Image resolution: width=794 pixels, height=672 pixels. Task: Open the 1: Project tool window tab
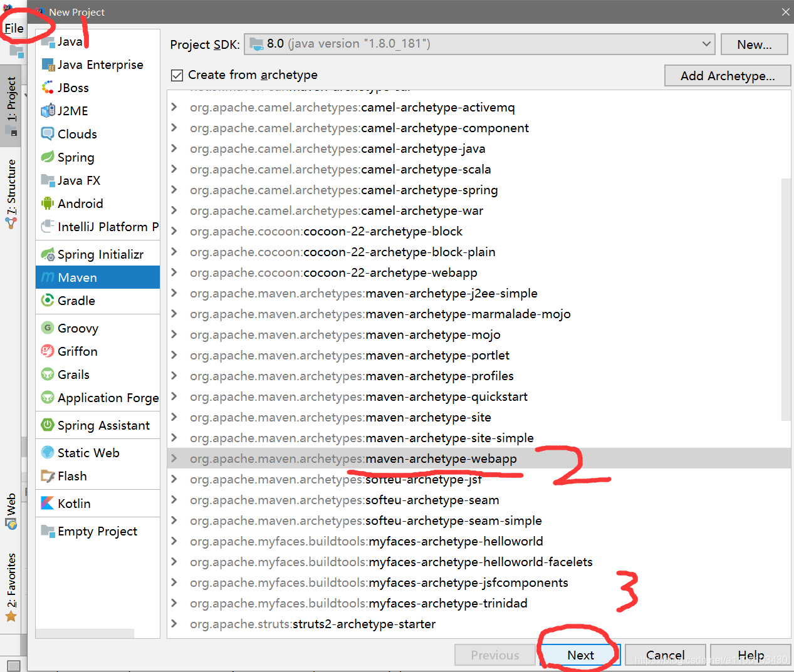click(11, 106)
